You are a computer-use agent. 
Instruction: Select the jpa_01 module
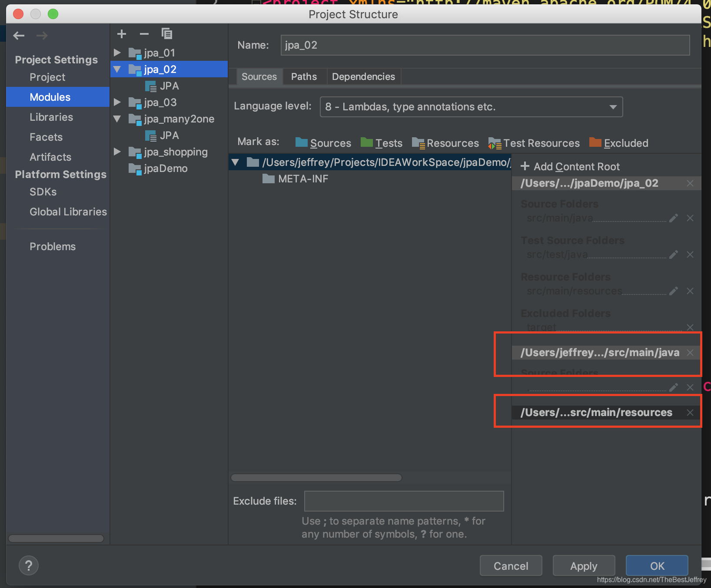pos(153,53)
